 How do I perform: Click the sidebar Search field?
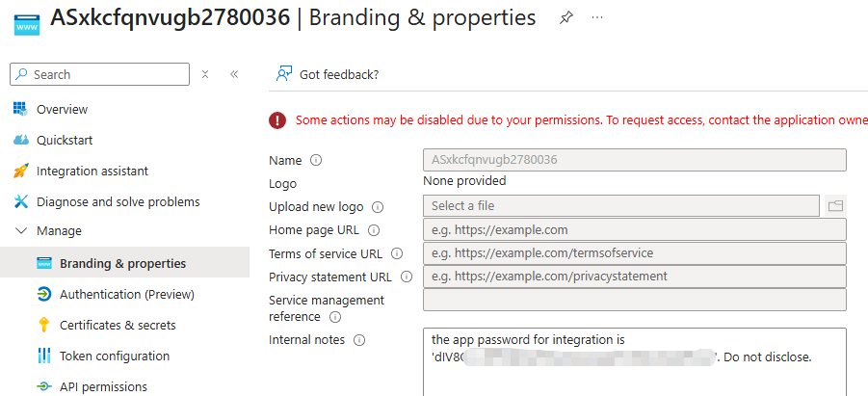coord(106,74)
